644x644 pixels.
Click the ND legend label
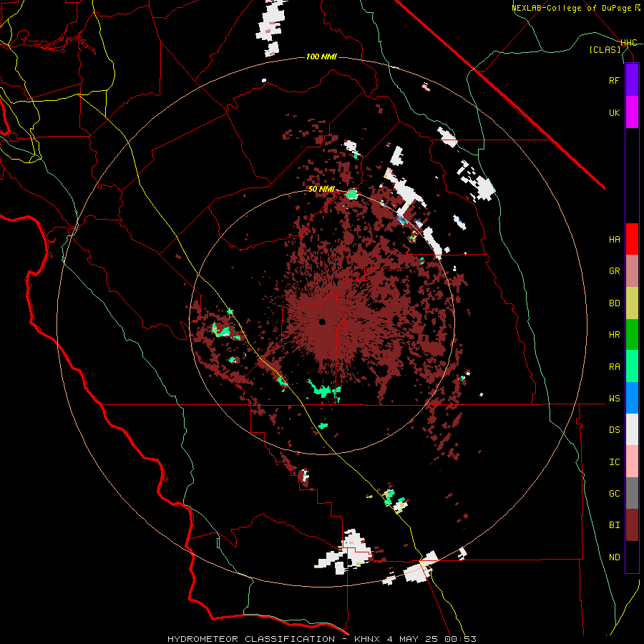click(614, 557)
